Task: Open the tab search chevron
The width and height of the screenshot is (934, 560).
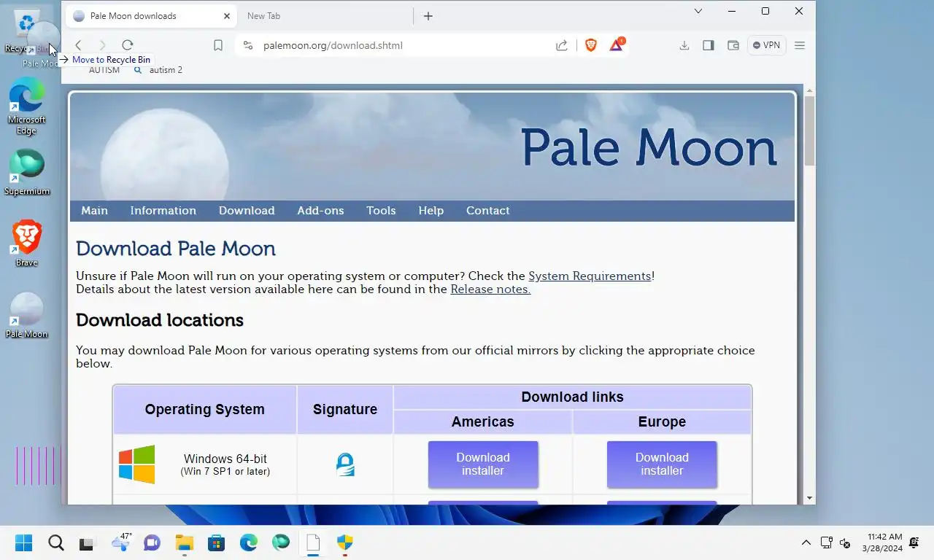Action: tap(698, 11)
